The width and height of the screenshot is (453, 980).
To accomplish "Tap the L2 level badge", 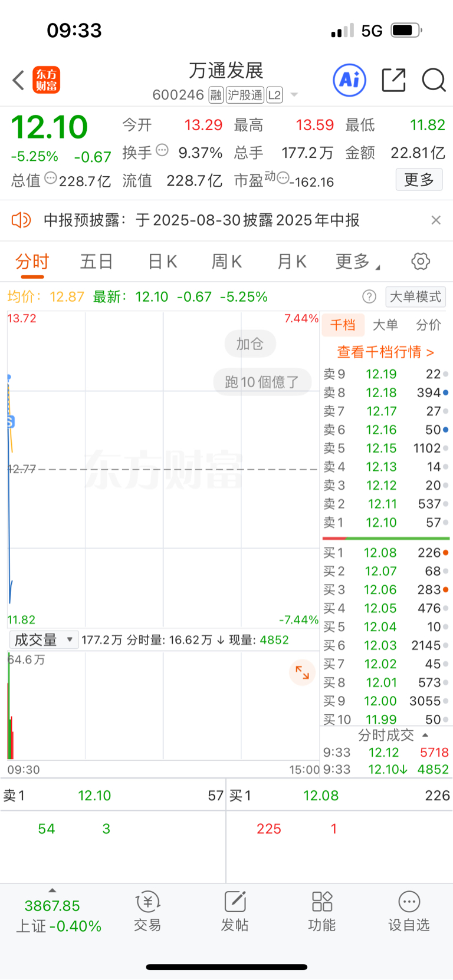I will click(275, 95).
